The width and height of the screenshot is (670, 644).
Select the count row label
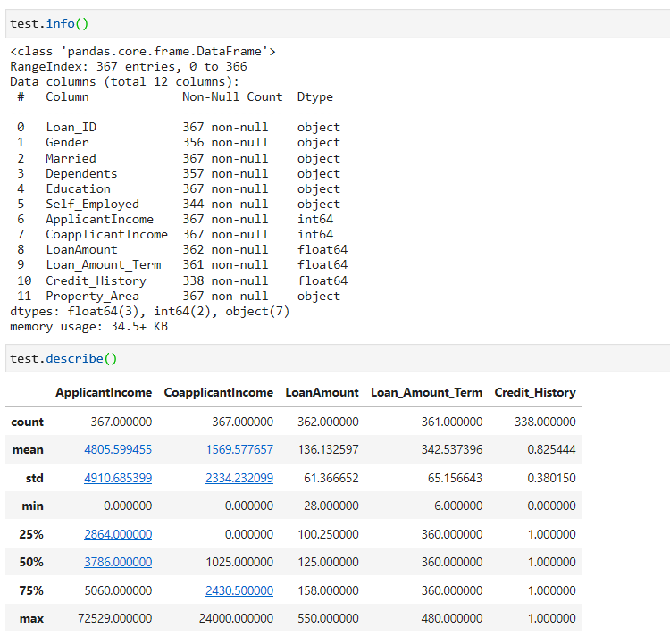click(x=28, y=422)
